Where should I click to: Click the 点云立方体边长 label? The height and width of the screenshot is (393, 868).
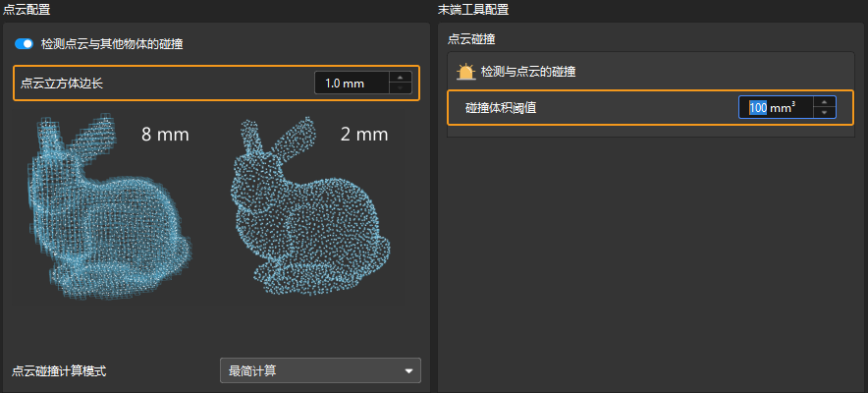62,84
